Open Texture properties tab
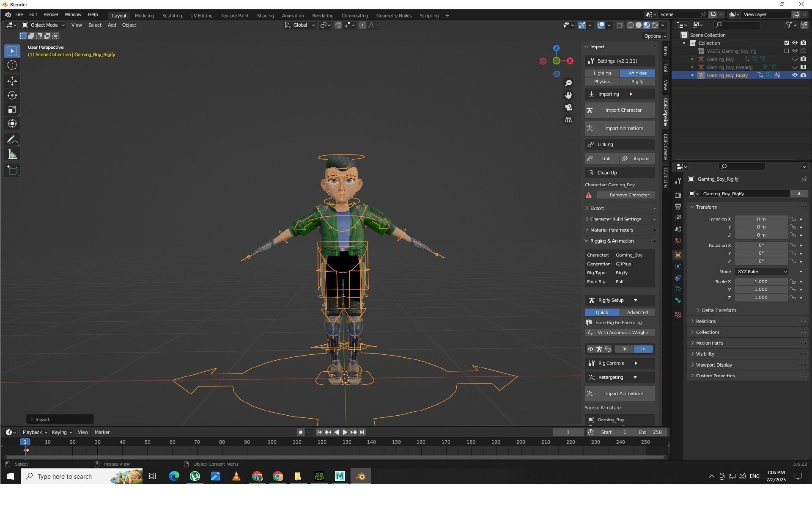 pyautogui.click(x=678, y=315)
